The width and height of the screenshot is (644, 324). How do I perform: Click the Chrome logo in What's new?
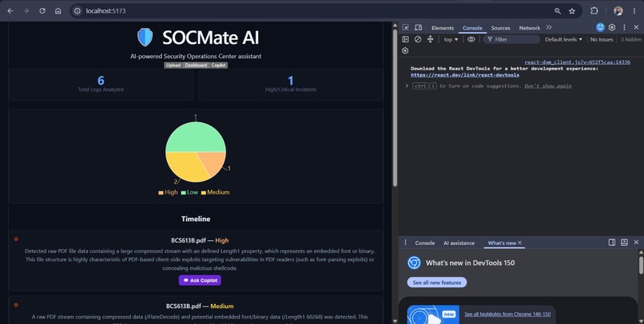click(x=414, y=263)
